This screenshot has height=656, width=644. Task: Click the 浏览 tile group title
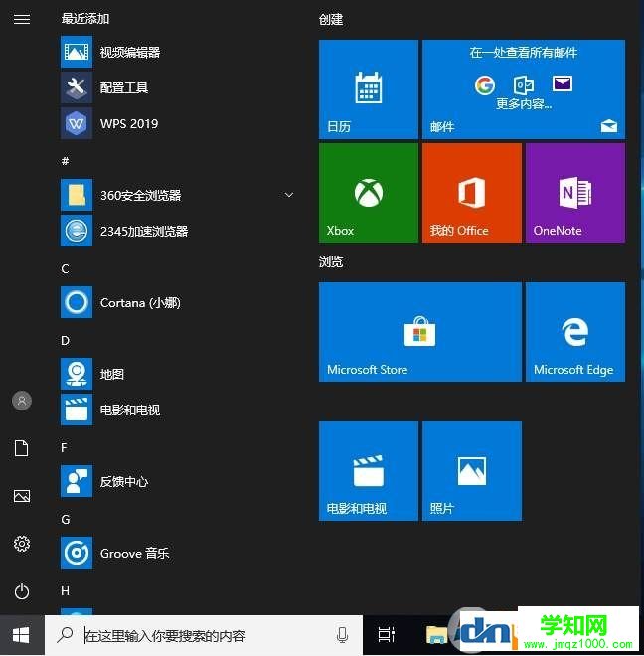tap(331, 261)
